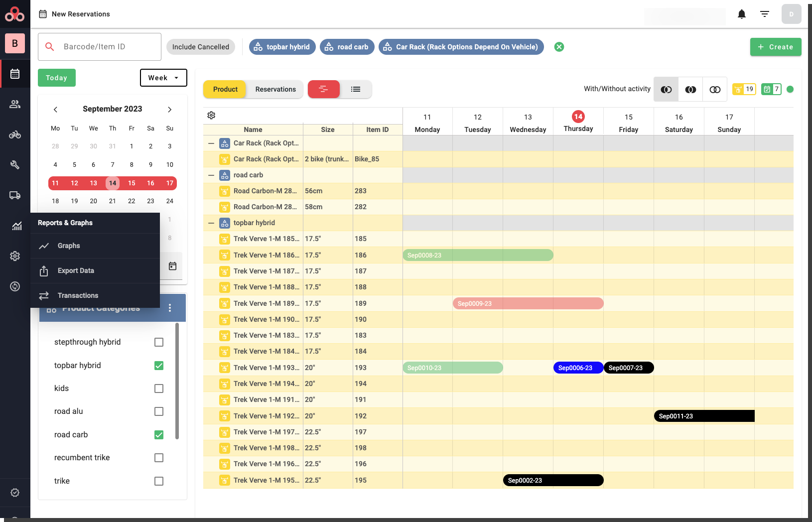Select the red timeline view icon

click(x=324, y=89)
